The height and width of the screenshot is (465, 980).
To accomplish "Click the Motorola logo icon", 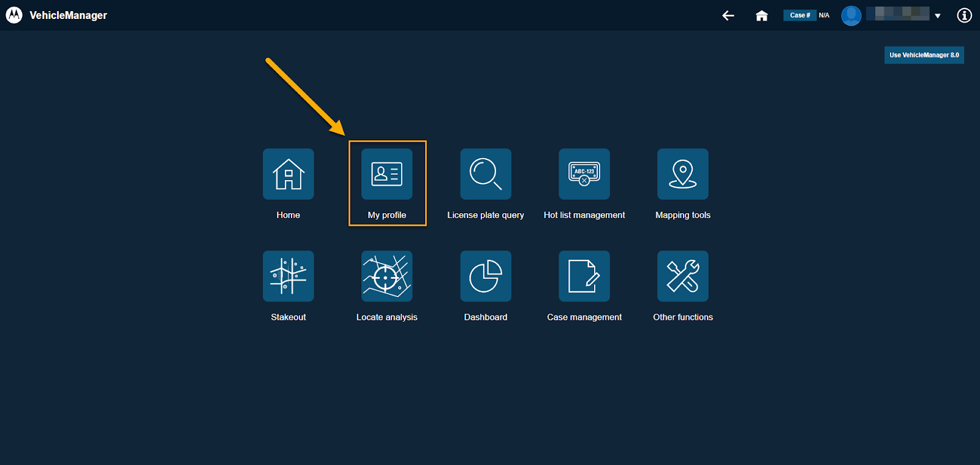I will click(x=14, y=15).
